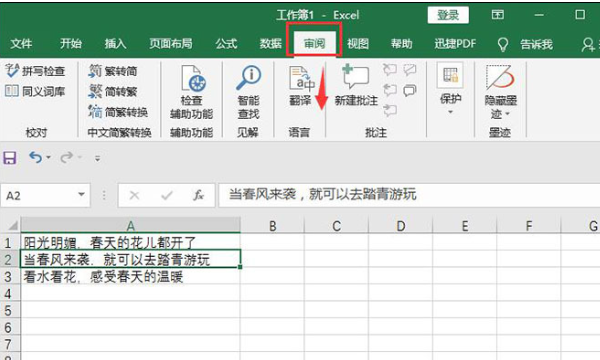Switch to the 视图 tab
This screenshot has height=360, width=600.
[358, 44]
